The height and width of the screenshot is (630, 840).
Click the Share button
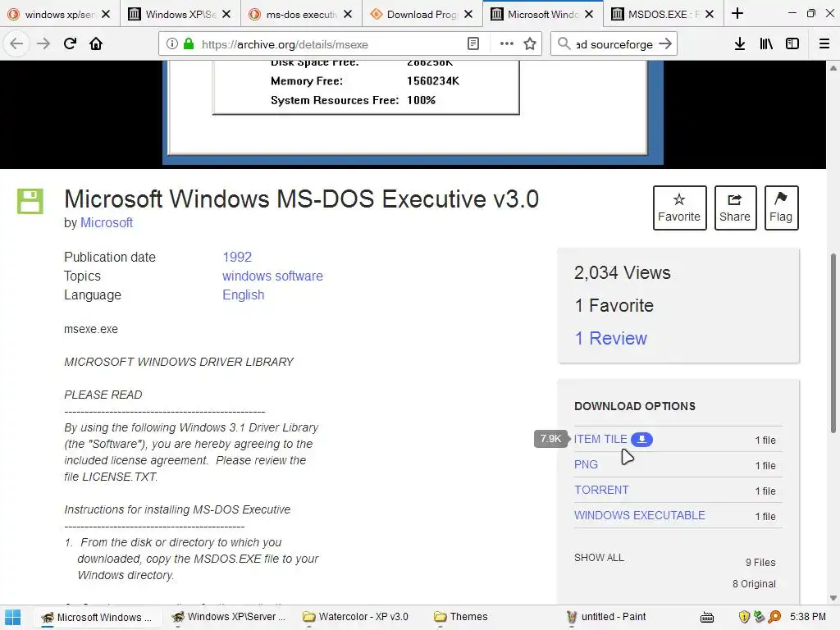[735, 208]
